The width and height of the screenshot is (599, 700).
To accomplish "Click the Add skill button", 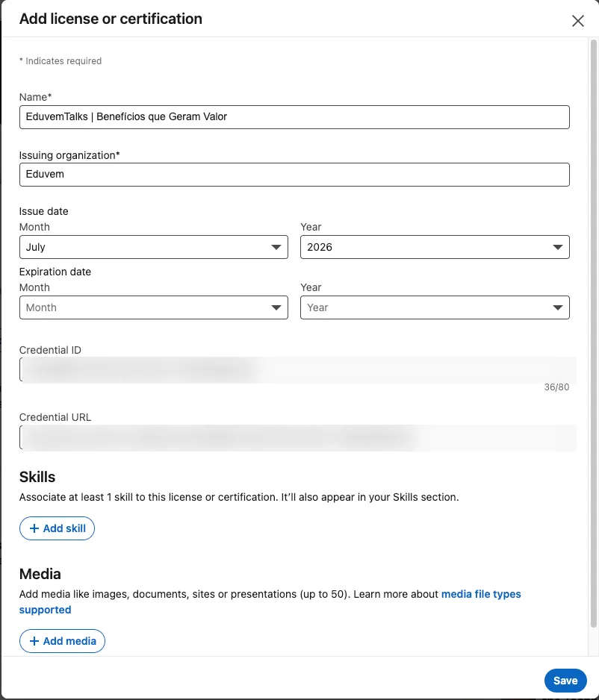I will 57,528.
